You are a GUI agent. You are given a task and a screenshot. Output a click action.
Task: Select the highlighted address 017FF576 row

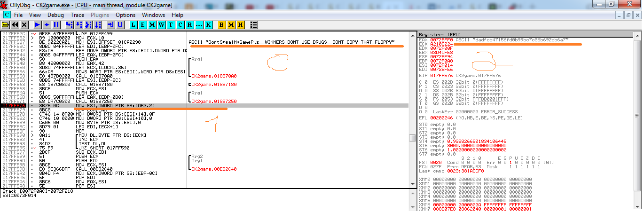(x=204, y=105)
